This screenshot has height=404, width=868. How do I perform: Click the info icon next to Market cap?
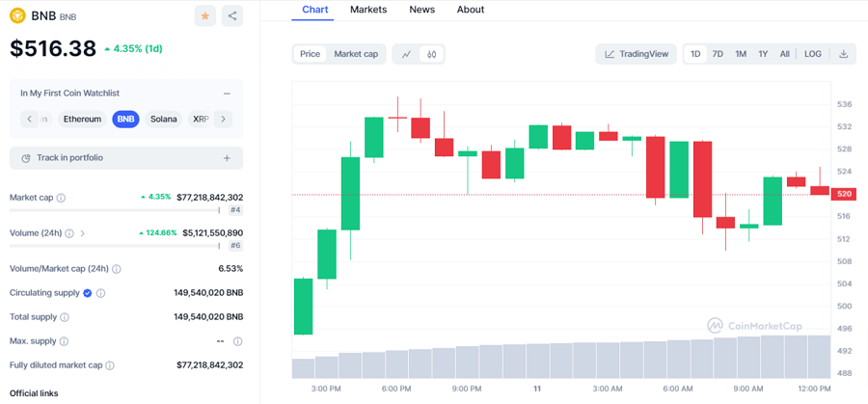(x=61, y=198)
